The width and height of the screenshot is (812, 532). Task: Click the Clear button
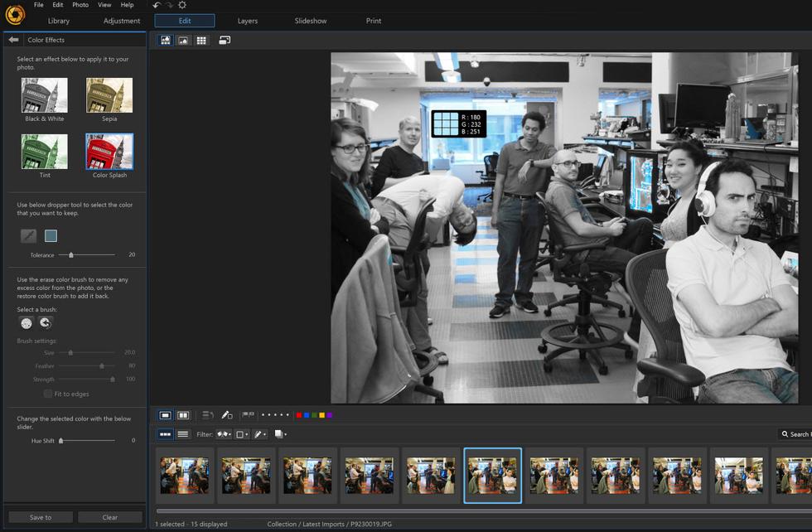point(109,517)
